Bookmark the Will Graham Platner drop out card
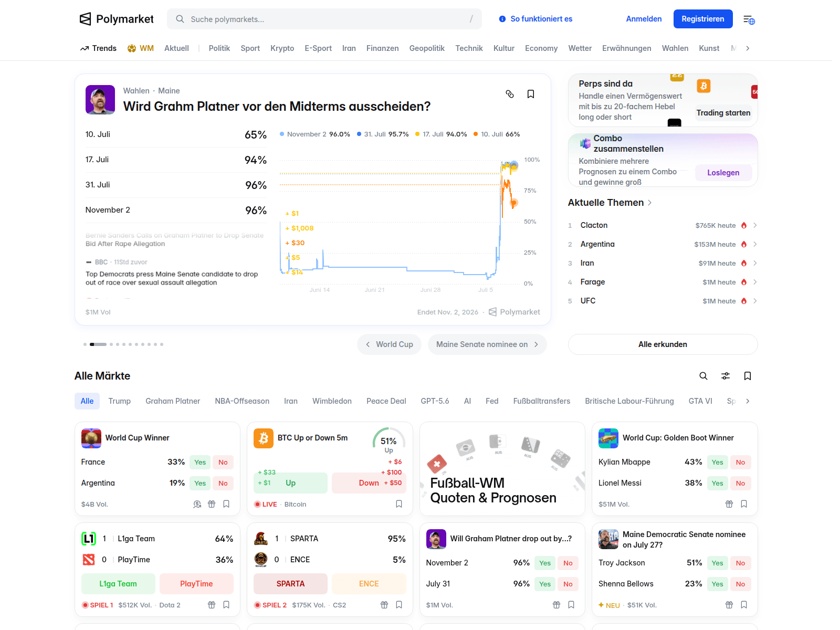 tap(571, 605)
